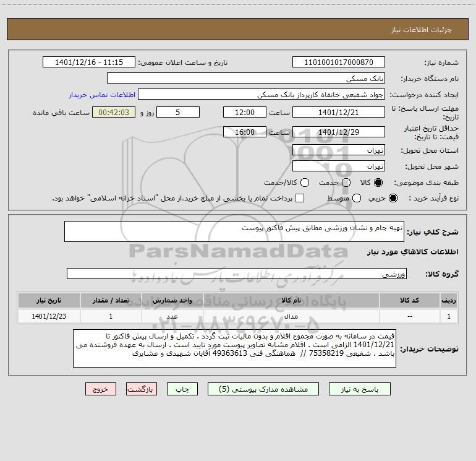Screen dimensions: 476x461
Task: Click the بازگشت back button
Action: 142,389
